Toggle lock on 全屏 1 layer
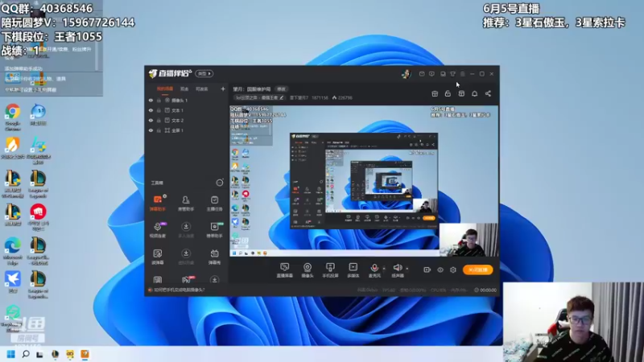Screen dimensions: 644x362 coord(159,130)
